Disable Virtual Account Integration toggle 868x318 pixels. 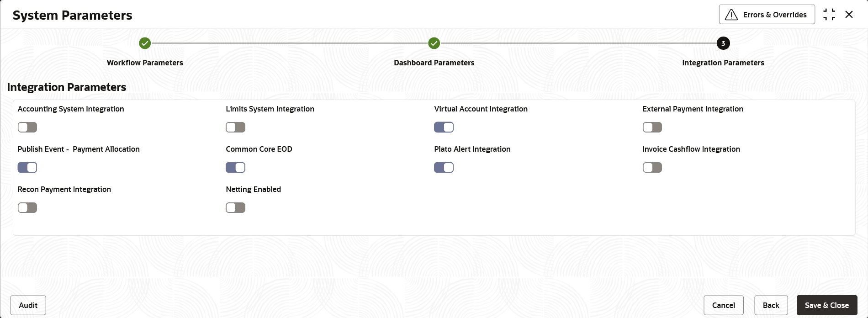click(x=444, y=127)
